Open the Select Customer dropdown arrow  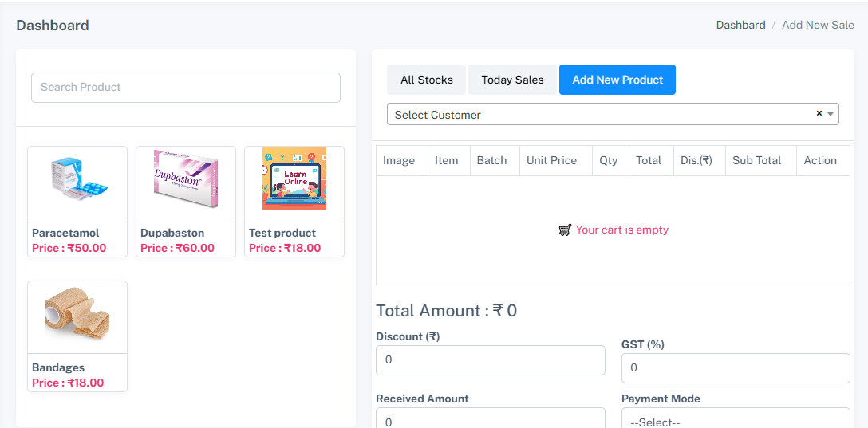(x=831, y=115)
